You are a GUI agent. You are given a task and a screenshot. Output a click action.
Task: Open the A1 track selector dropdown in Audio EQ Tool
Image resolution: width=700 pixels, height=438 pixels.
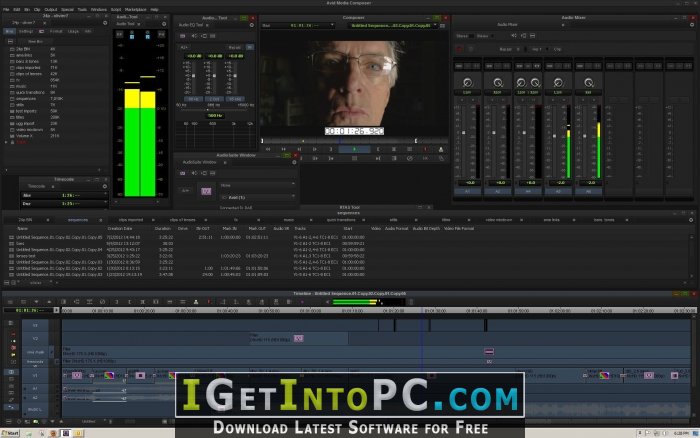[184, 47]
